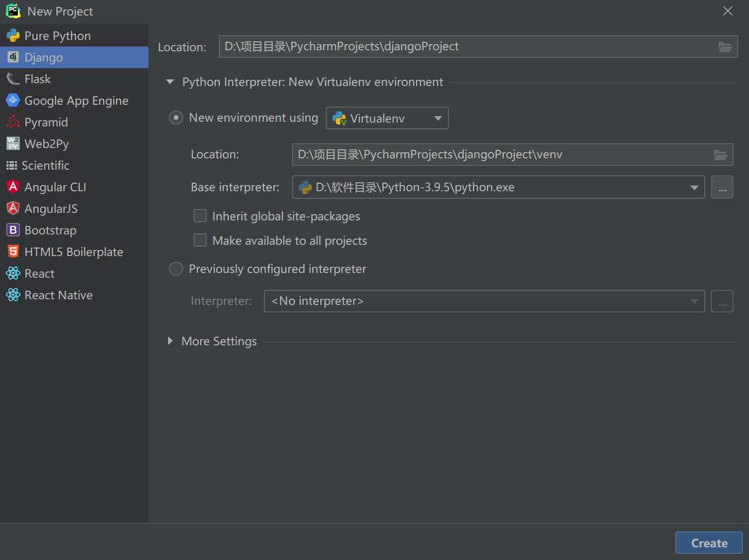Image resolution: width=749 pixels, height=560 pixels.
Task: Browse for project location folder icon
Action: tap(725, 47)
